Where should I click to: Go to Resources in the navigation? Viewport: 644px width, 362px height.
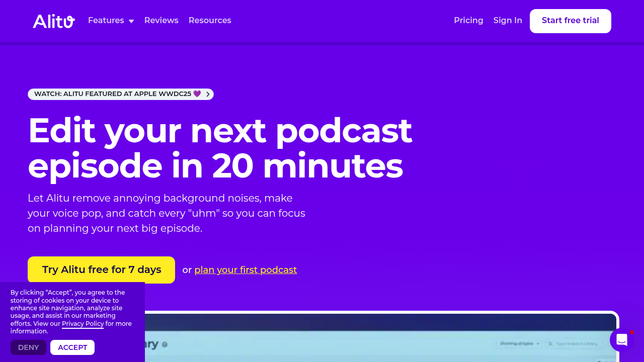(210, 21)
